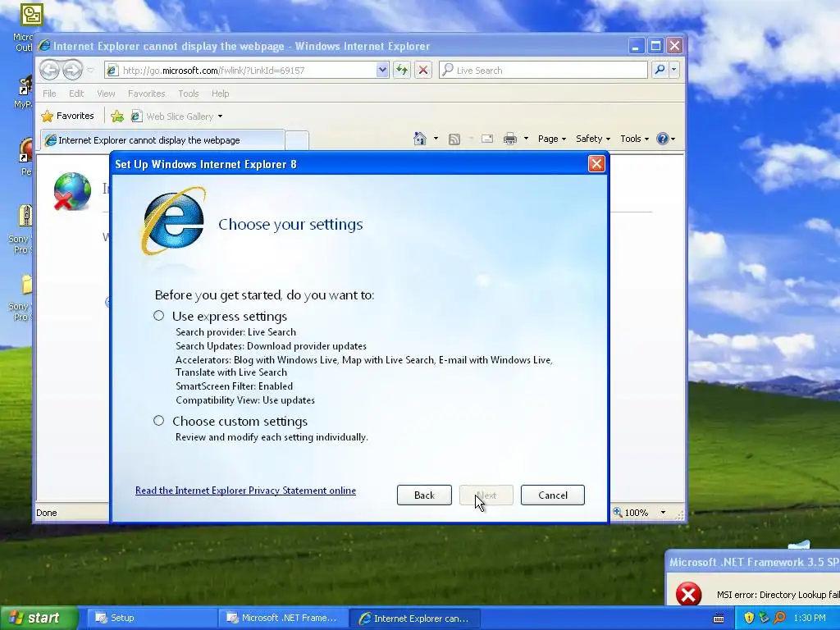The width and height of the screenshot is (840, 630).
Task: Click the globe error icon on webpage
Action: coord(72,191)
